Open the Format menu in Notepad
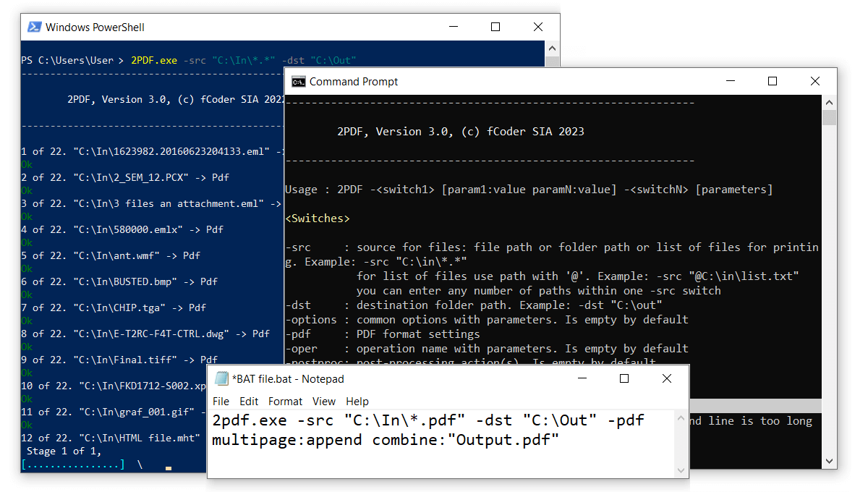Image resolution: width=868 pixels, height=492 pixels. point(285,401)
